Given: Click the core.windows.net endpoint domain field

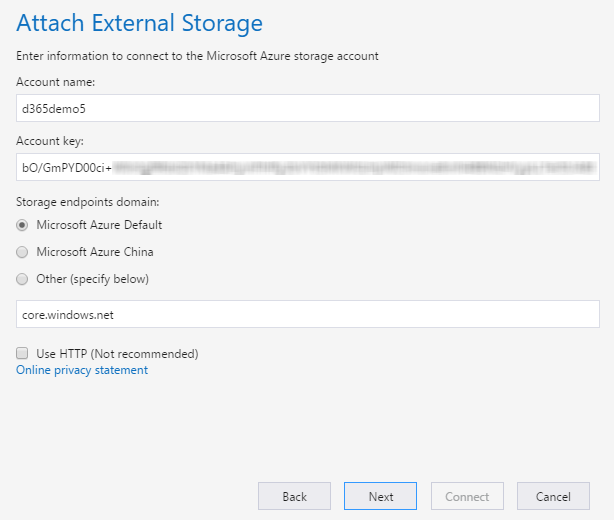Looking at the screenshot, I should click(x=308, y=314).
